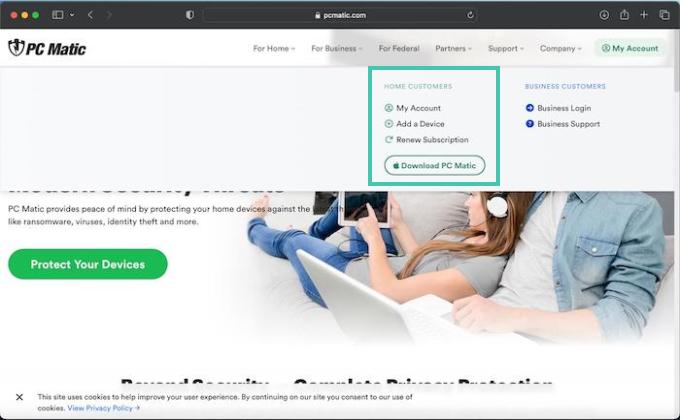
Task: Click the PC Matic shield logo
Action: coord(16,48)
